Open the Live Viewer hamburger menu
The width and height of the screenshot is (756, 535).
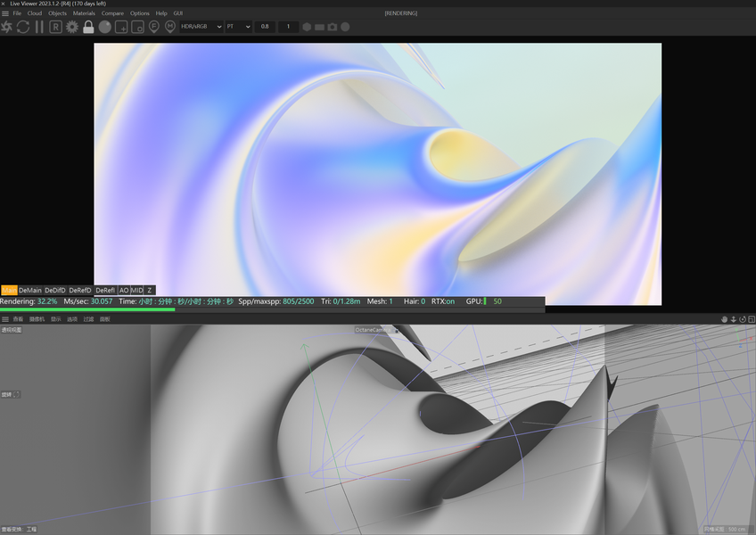pos(5,13)
